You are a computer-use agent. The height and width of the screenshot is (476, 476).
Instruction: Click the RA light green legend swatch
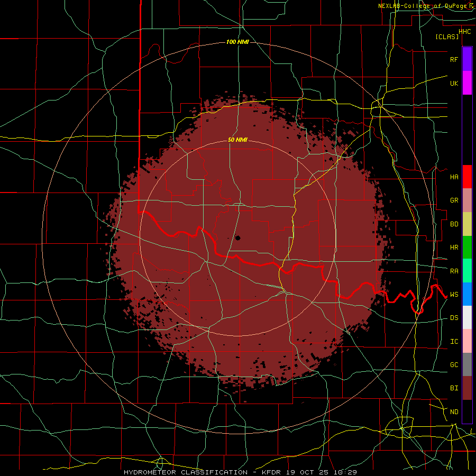click(467, 271)
